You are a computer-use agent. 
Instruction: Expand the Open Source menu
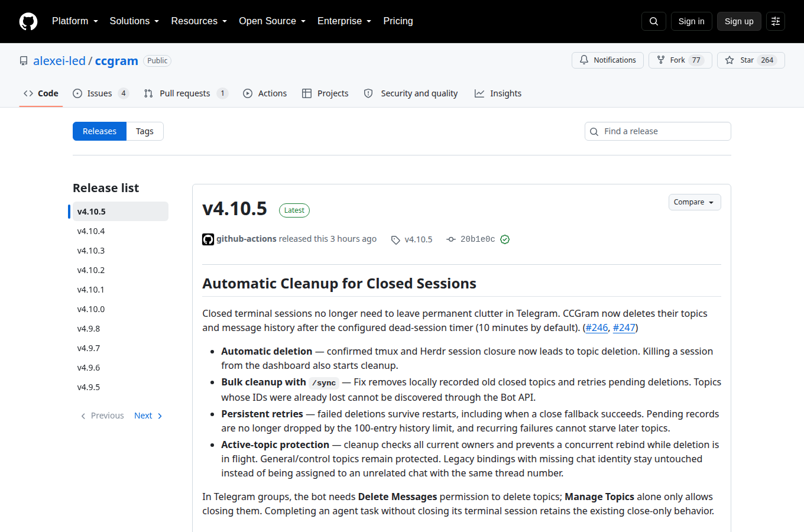point(273,21)
